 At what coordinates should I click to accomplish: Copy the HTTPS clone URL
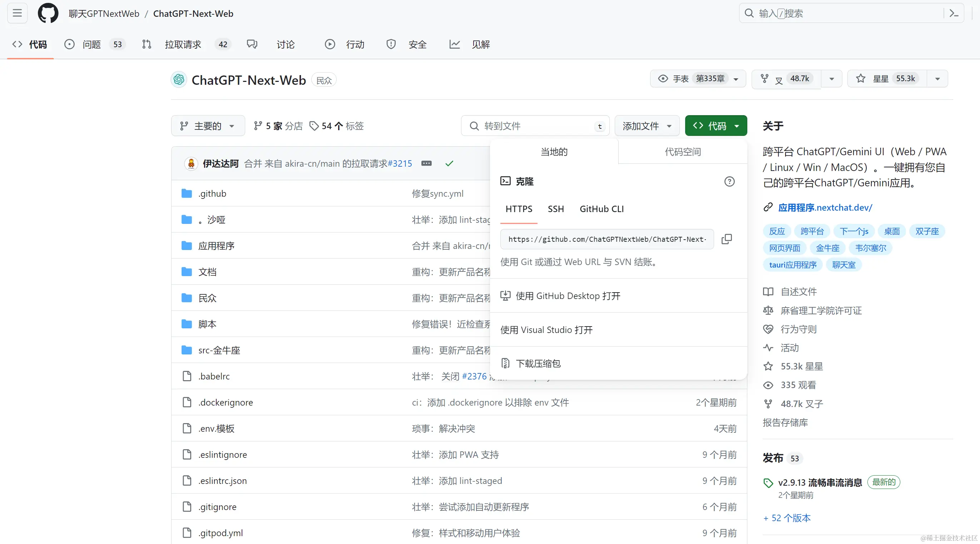(x=727, y=239)
